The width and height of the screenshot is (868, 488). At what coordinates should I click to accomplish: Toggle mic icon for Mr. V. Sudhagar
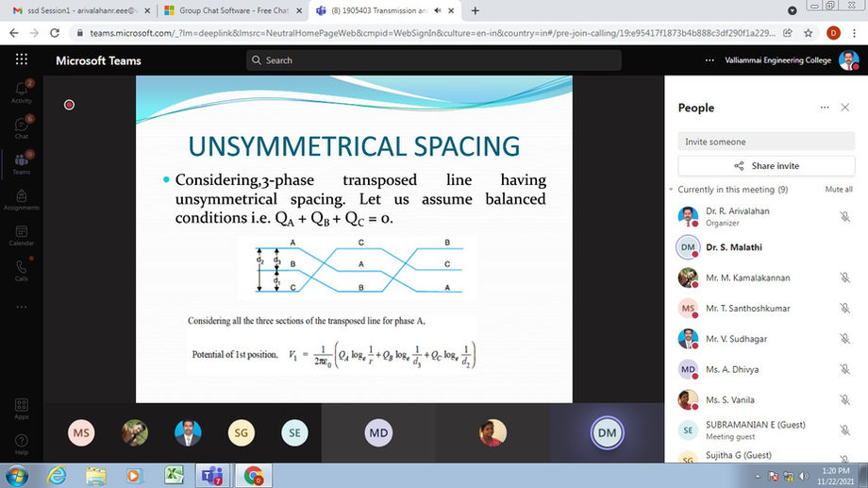coord(844,339)
